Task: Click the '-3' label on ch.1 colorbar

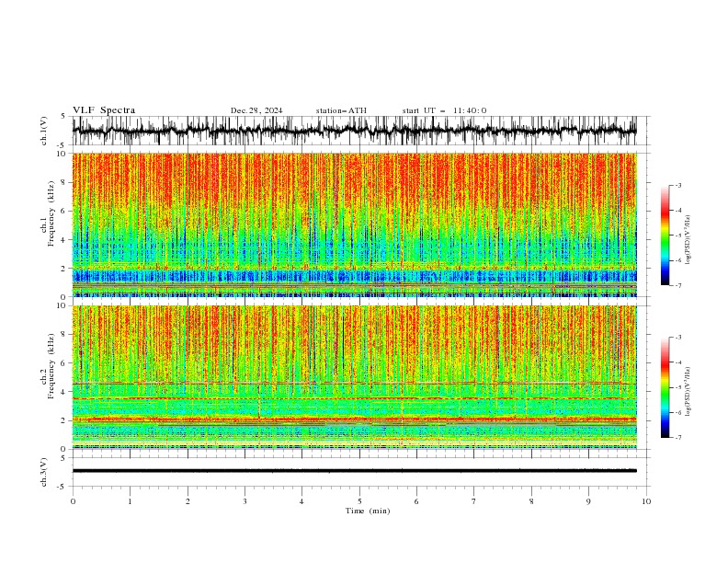Action: pyautogui.click(x=678, y=185)
